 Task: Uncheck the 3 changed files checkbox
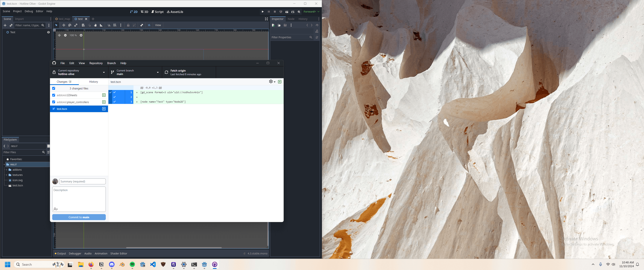[x=54, y=88]
